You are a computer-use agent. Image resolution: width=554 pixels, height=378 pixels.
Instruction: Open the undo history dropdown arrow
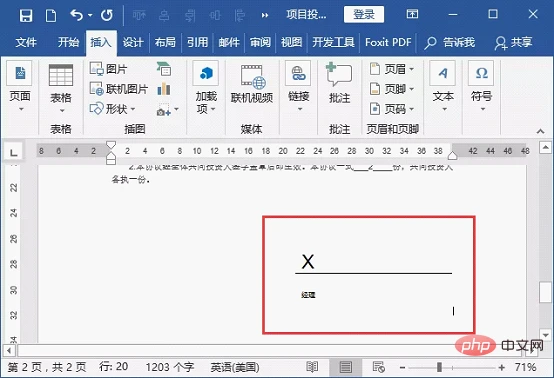coord(90,15)
